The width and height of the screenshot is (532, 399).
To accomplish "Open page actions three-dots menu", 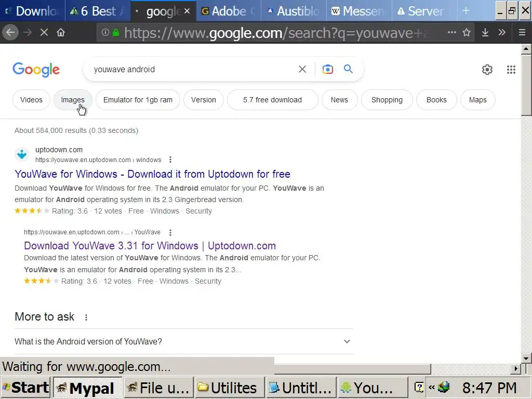I will click(451, 33).
